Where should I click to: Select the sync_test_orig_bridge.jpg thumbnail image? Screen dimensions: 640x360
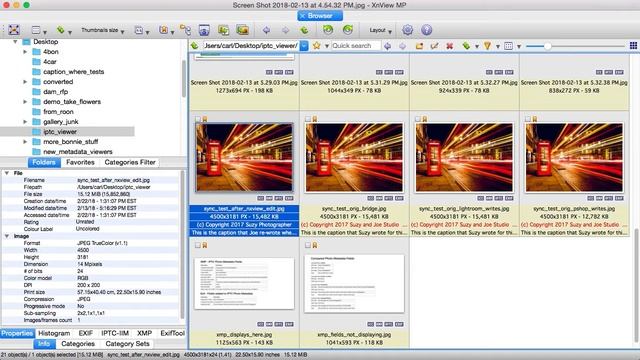tap(354, 158)
